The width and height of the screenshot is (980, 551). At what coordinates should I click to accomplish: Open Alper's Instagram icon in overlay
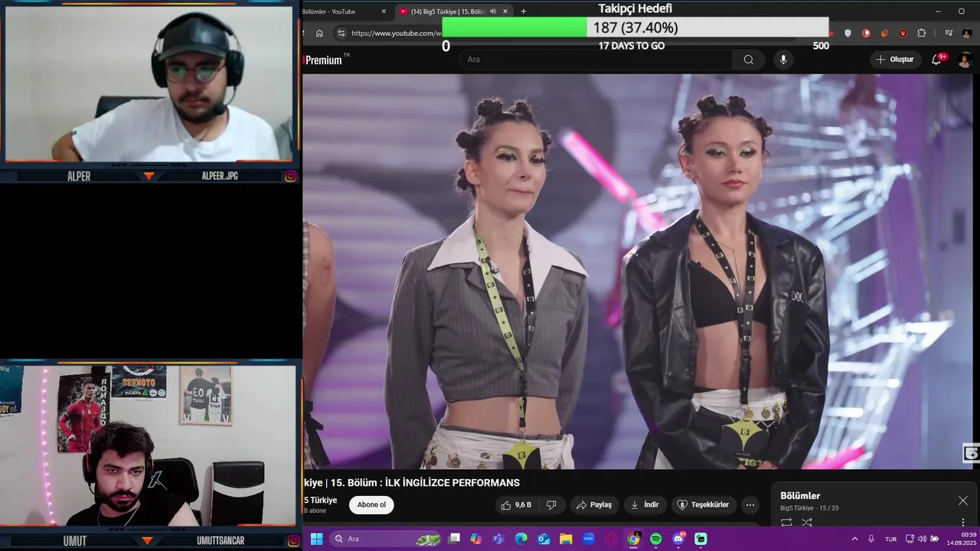tap(291, 176)
